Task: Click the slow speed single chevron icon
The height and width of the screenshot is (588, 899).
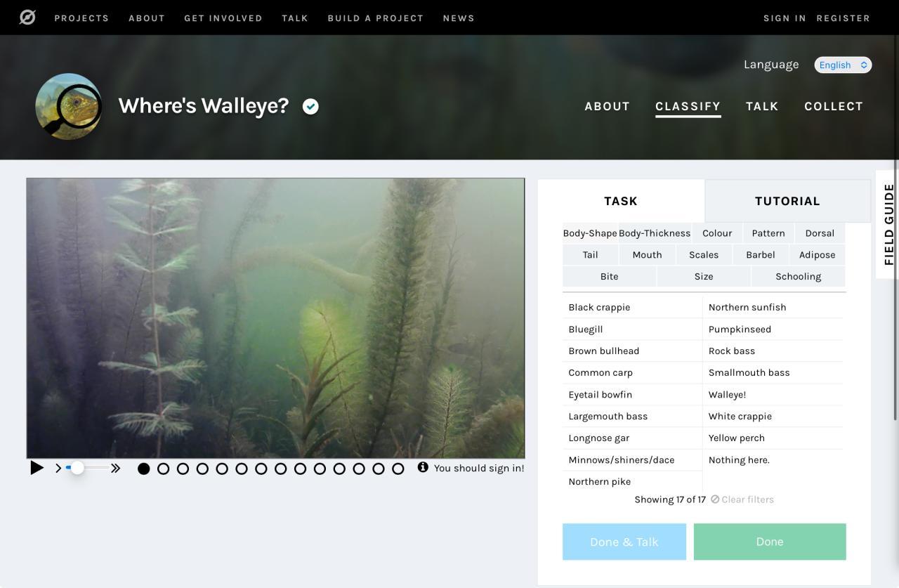Action: coord(58,468)
